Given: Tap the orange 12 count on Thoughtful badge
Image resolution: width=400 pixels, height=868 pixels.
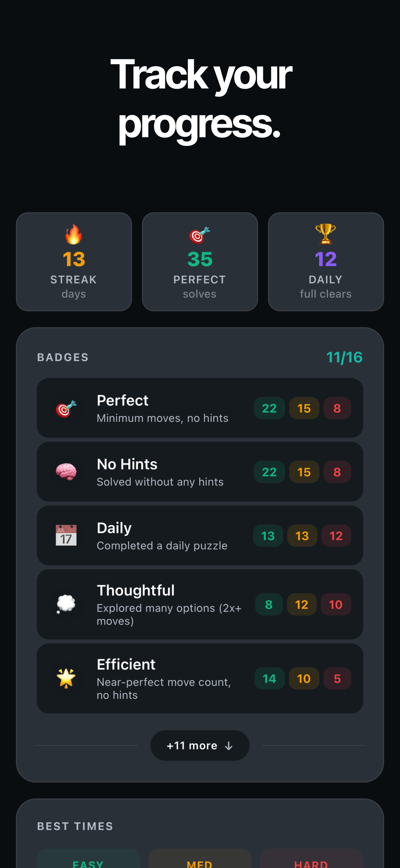Looking at the screenshot, I should [x=301, y=604].
